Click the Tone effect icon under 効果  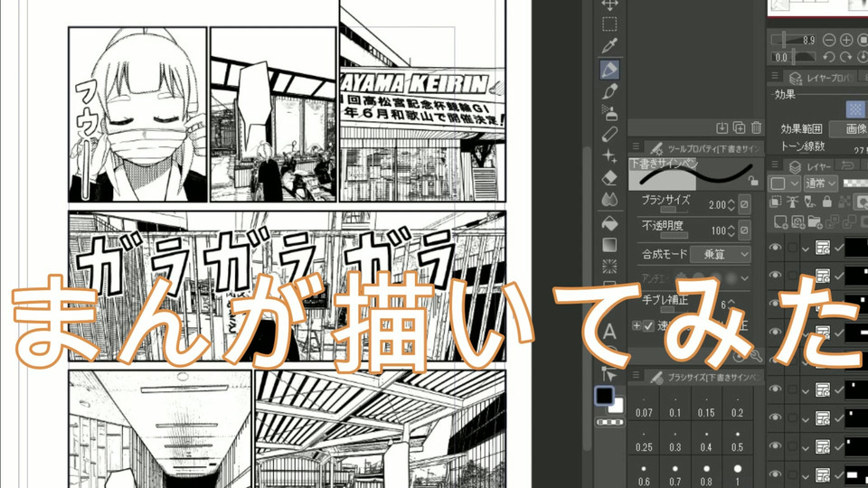855,109
